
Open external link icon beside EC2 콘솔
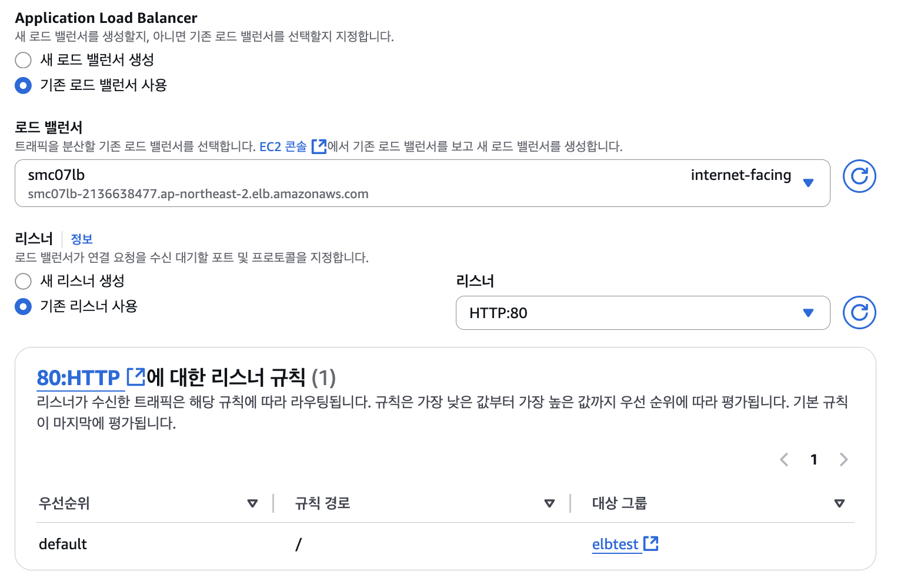[x=319, y=146]
